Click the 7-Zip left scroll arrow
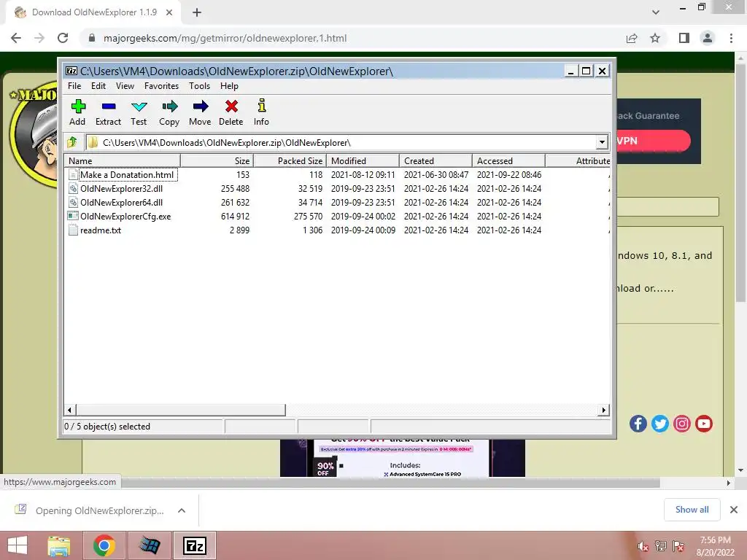 click(70, 410)
